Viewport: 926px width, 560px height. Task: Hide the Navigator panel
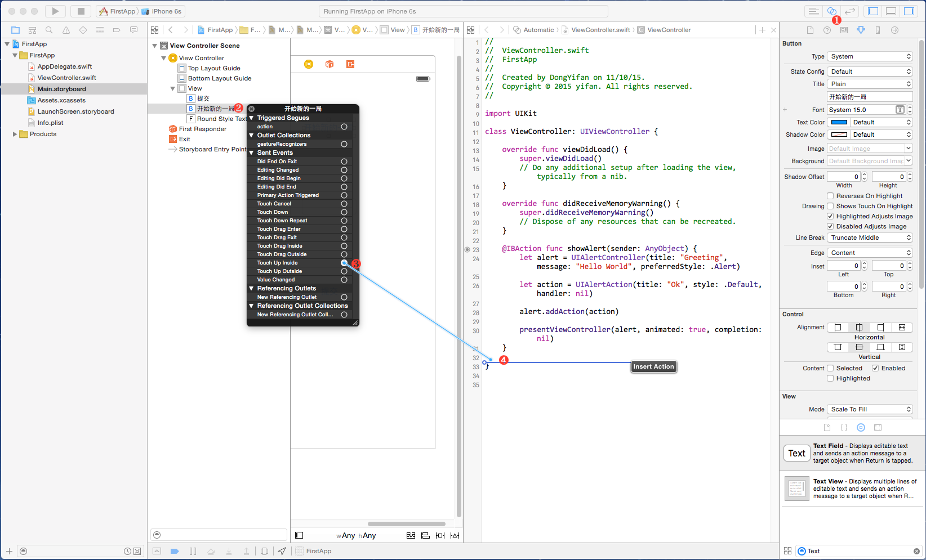pyautogui.click(x=873, y=11)
